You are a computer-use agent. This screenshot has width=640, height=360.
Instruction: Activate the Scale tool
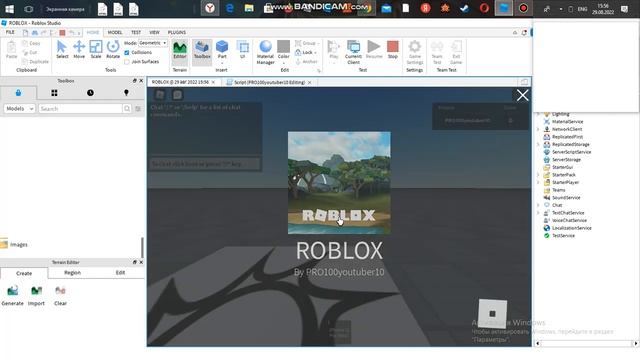[96, 50]
